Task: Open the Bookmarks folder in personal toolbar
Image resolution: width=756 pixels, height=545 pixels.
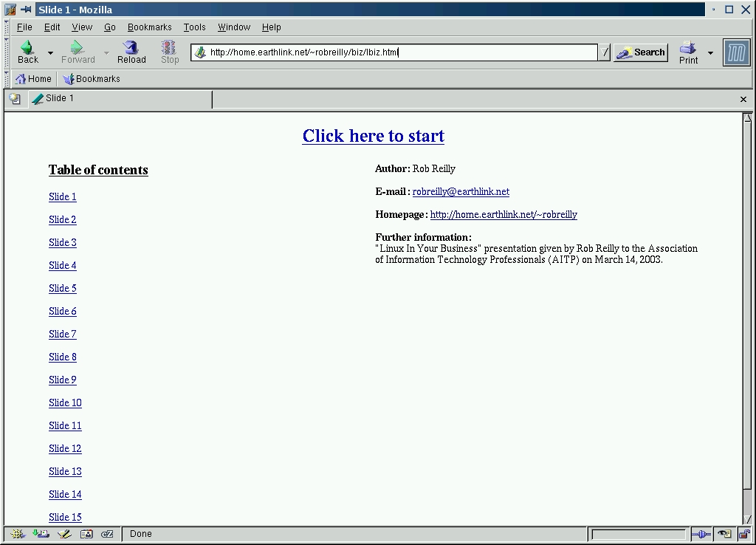Action: (x=92, y=79)
